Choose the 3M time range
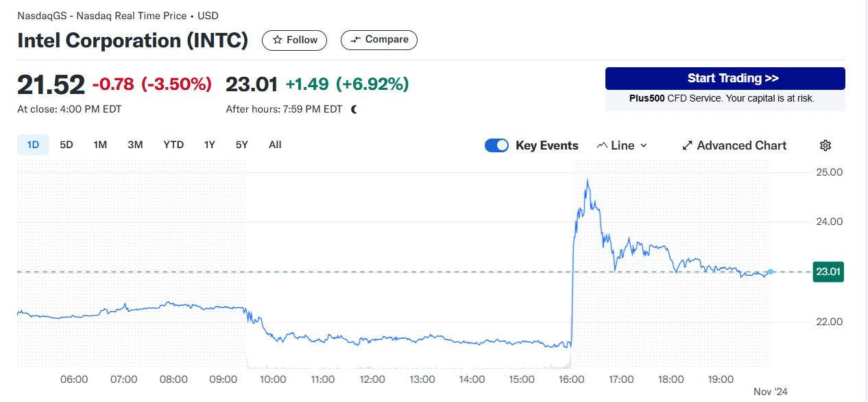 pos(135,145)
